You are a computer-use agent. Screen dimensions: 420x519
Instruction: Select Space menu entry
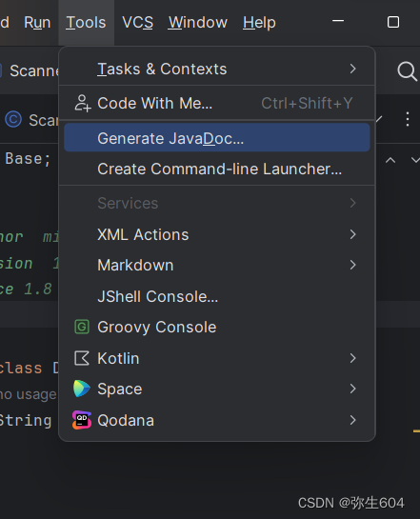coord(217,389)
